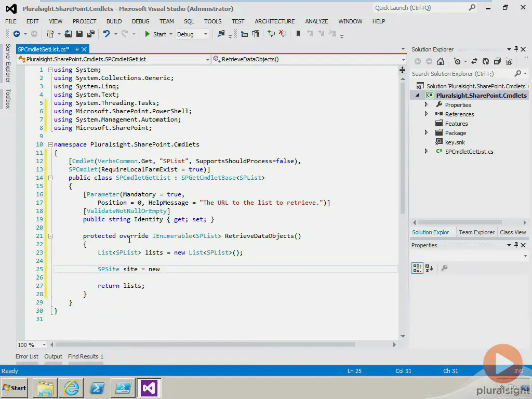Switch to the Team Explorer tab

pyautogui.click(x=476, y=232)
